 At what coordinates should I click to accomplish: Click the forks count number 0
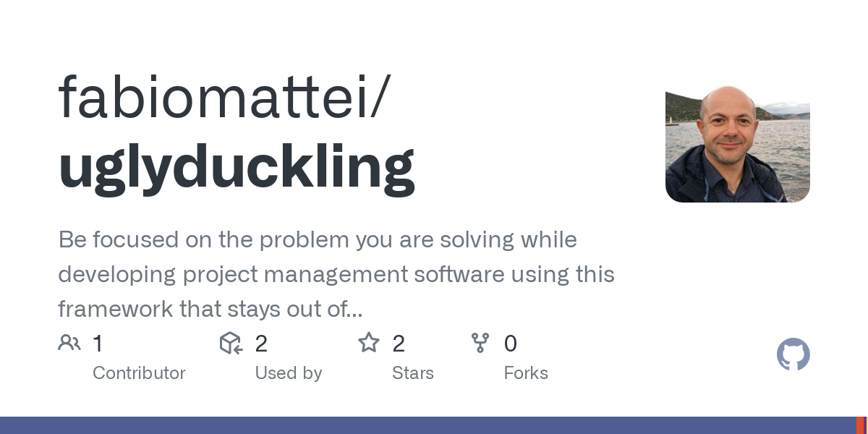(511, 344)
